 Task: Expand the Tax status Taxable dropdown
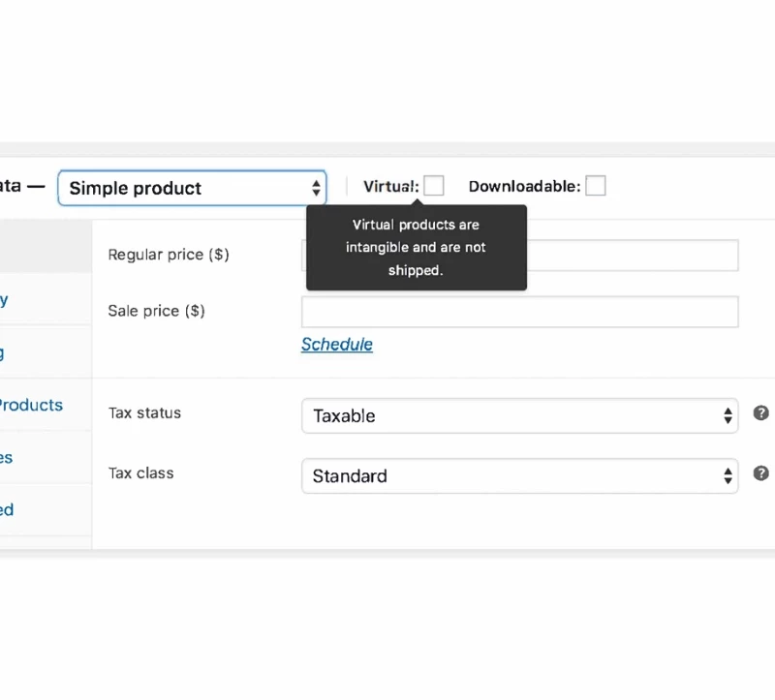(520, 416)
